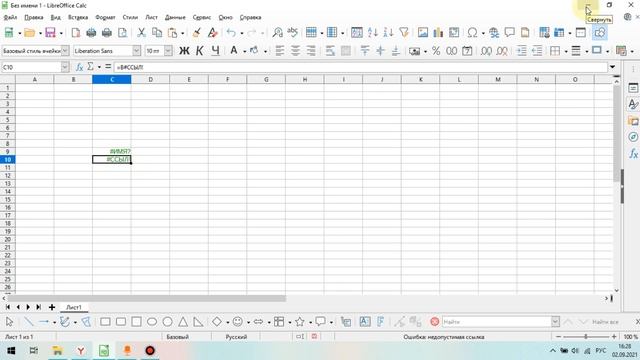The width and height of the screenshot is (640, 360).
Task: Open Find and Replace magnifier icon
Action: [278, 33]
